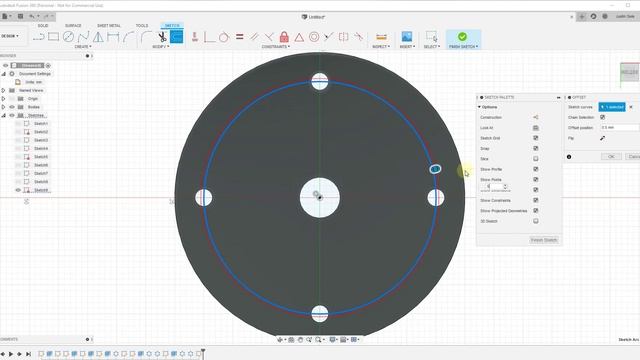Select Sketch5 in the browser tree
640x360 pixels.
[41, 157]
